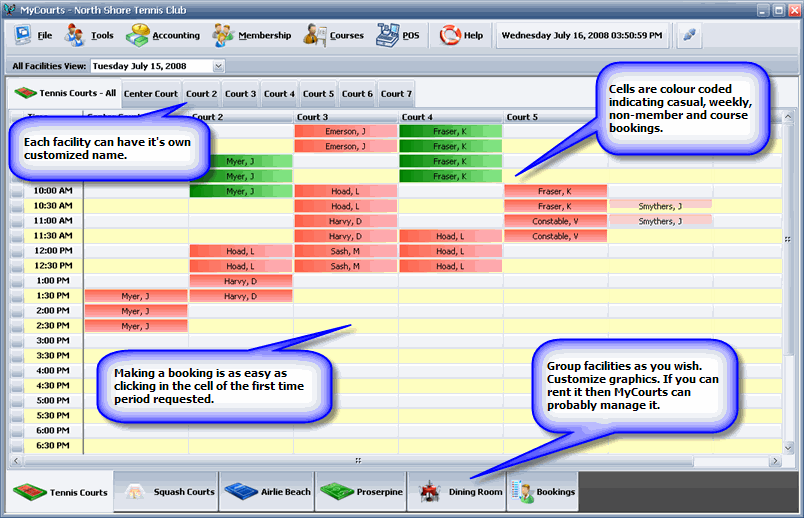
Task: Click the Dining Room table icon
Action: coord(430,491)
